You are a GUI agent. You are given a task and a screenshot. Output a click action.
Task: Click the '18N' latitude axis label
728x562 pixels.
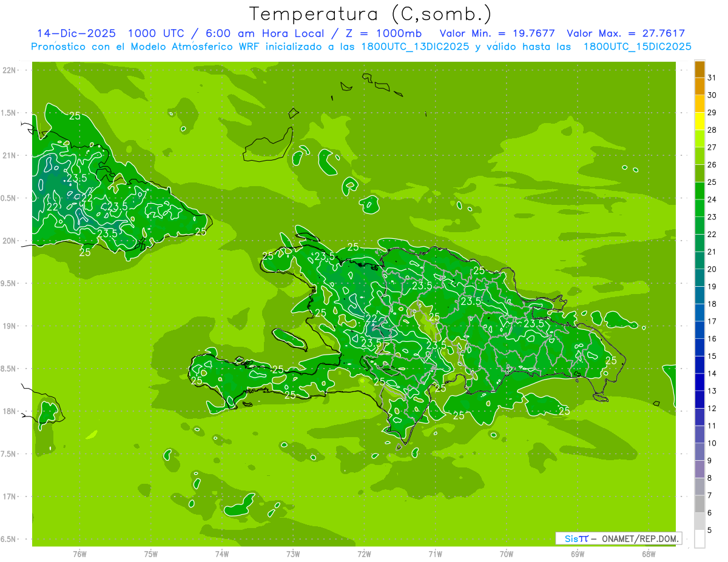pyautogui.click(x=9, y=412)
